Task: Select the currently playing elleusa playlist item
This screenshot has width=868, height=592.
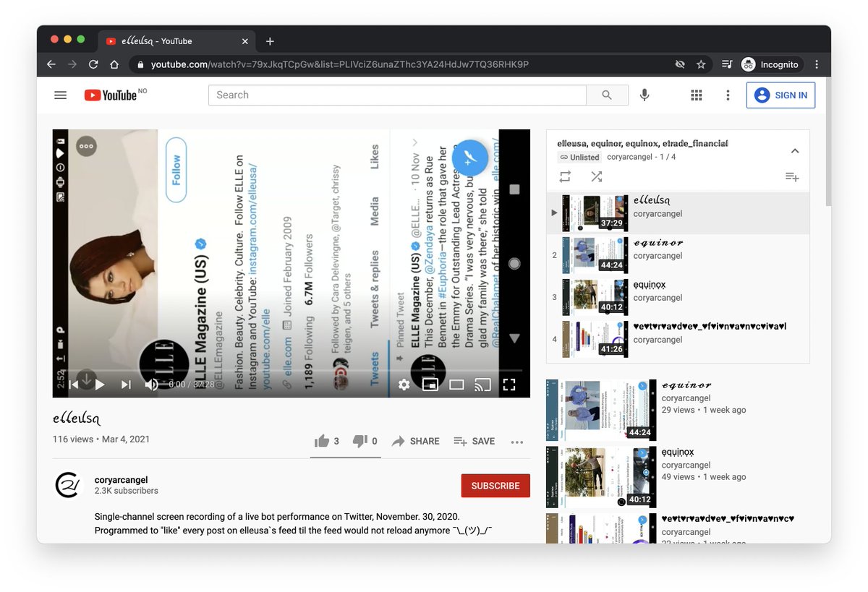Action: click(x=678, y=213)
